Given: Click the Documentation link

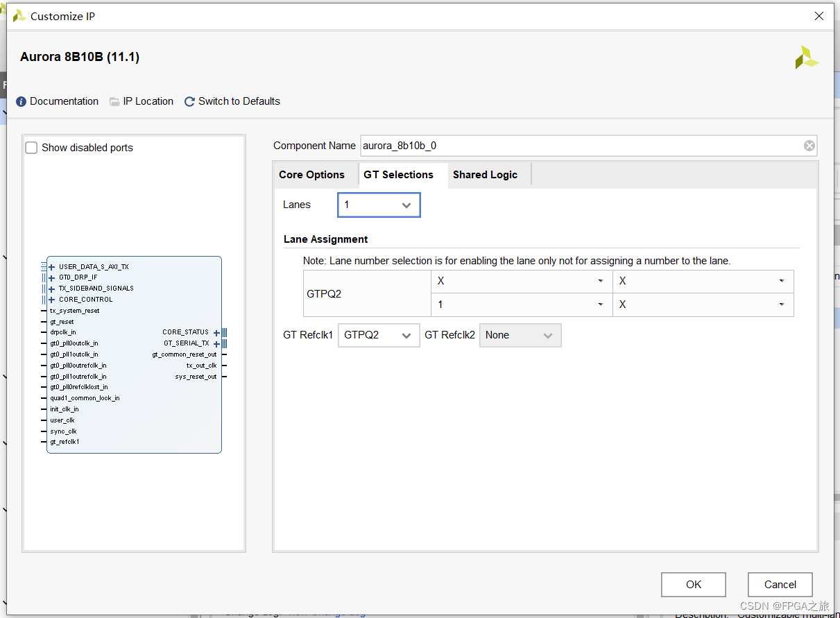Looking at the screenshot, I should click(65, 101).
